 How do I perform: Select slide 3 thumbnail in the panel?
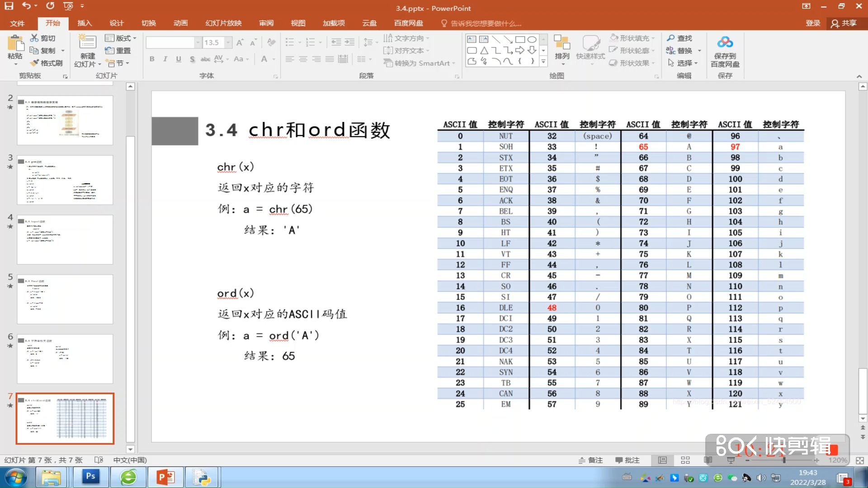click(x=65, y=180)
